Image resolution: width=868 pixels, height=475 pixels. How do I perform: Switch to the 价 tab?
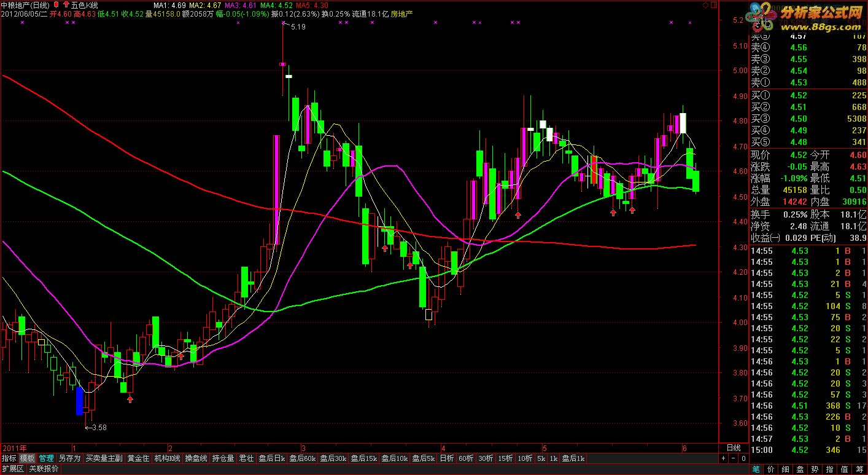point(771,469)
